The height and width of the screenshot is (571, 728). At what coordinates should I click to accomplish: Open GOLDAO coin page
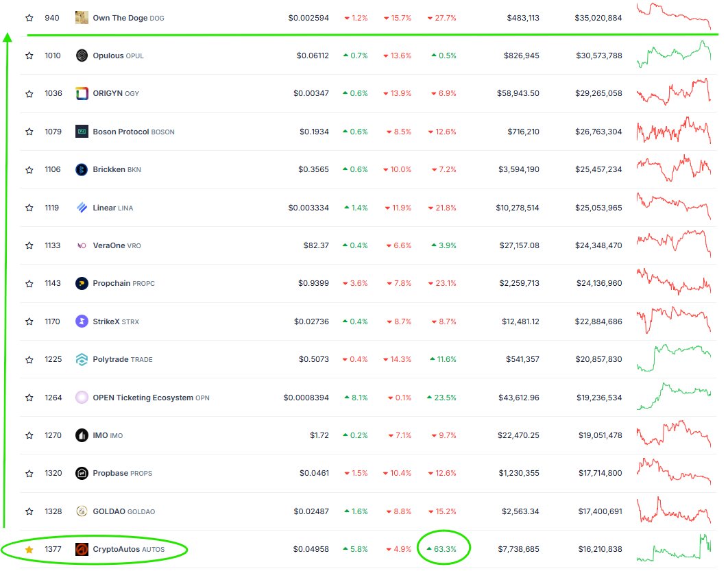click(124, 511)
